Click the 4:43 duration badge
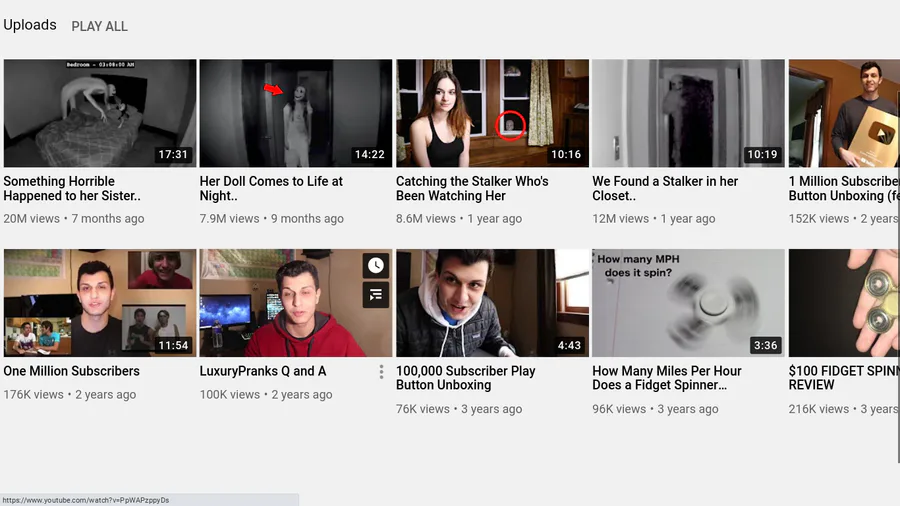Screen dimensions: 900x506 [569, 345]
